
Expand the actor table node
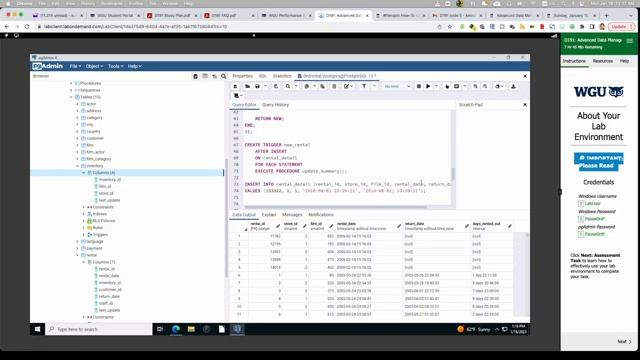pos(78,104)
